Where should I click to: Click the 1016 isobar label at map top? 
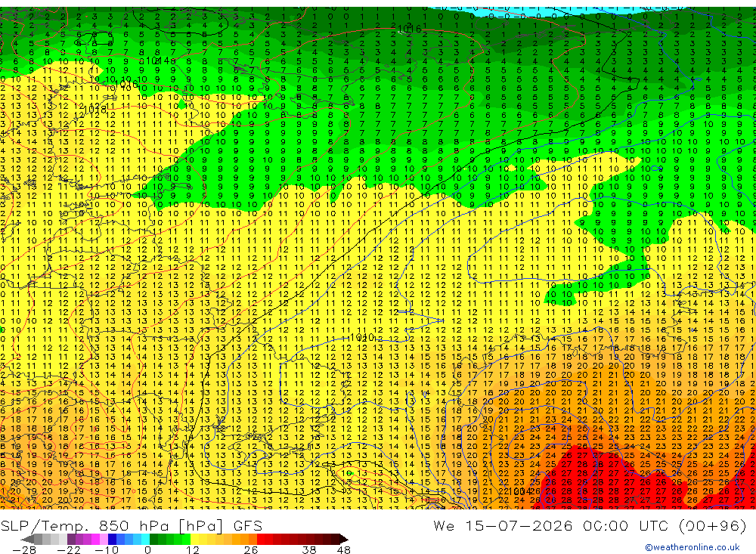click(x=409, y=29)
